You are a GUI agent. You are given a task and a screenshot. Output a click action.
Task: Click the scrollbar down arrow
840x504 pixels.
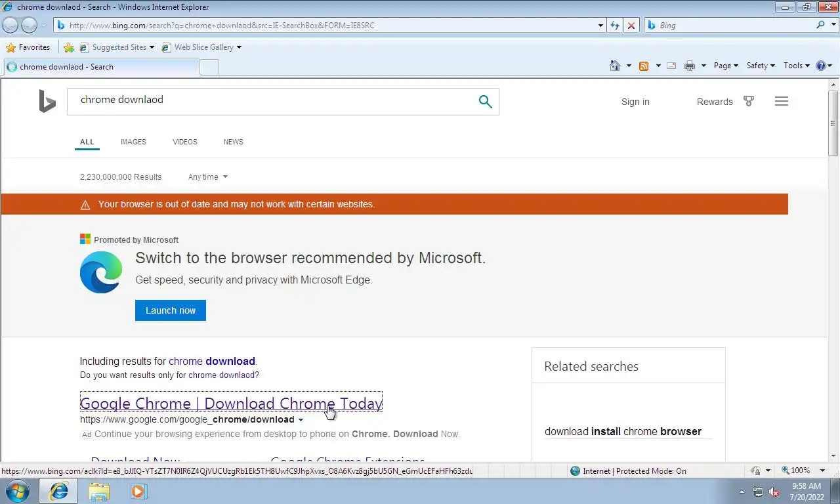[x=833, y=456]
